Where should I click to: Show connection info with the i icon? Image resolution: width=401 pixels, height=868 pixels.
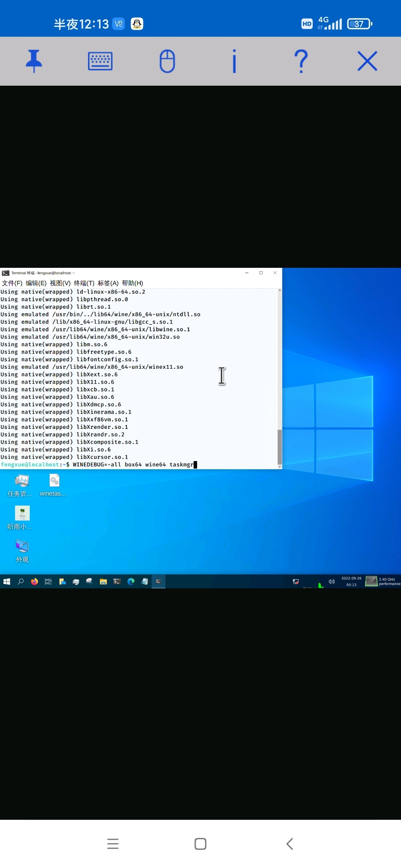tap(234, 61)
